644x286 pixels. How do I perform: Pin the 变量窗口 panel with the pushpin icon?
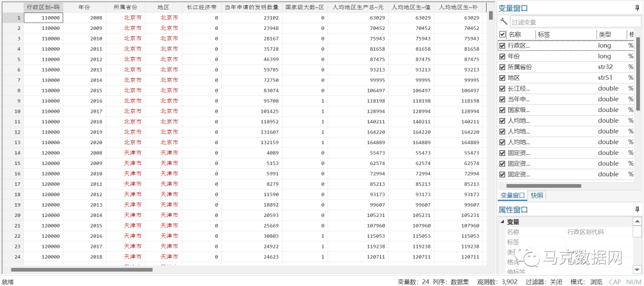pyautogui.click(x=637, y=8)
